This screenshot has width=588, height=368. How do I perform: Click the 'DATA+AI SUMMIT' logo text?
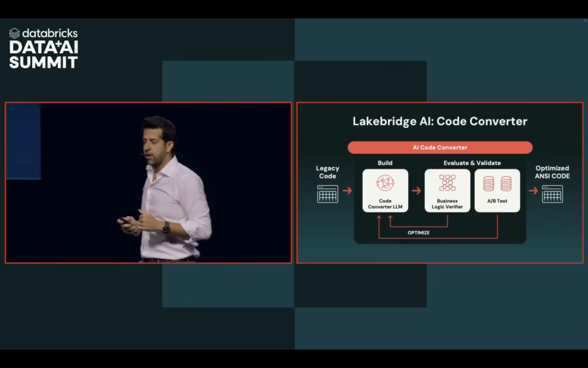[44, 55]
